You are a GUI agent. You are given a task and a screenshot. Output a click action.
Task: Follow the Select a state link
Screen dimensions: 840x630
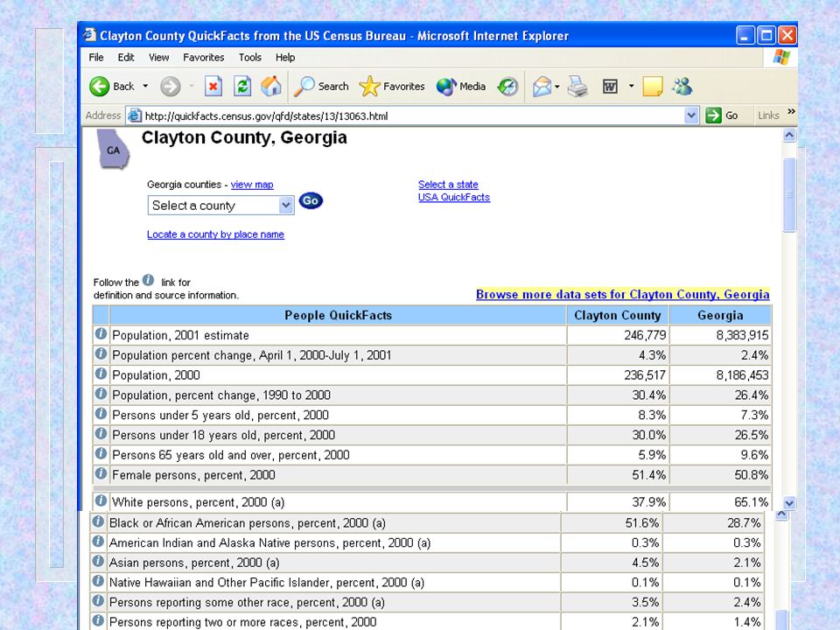click(448, 185)
